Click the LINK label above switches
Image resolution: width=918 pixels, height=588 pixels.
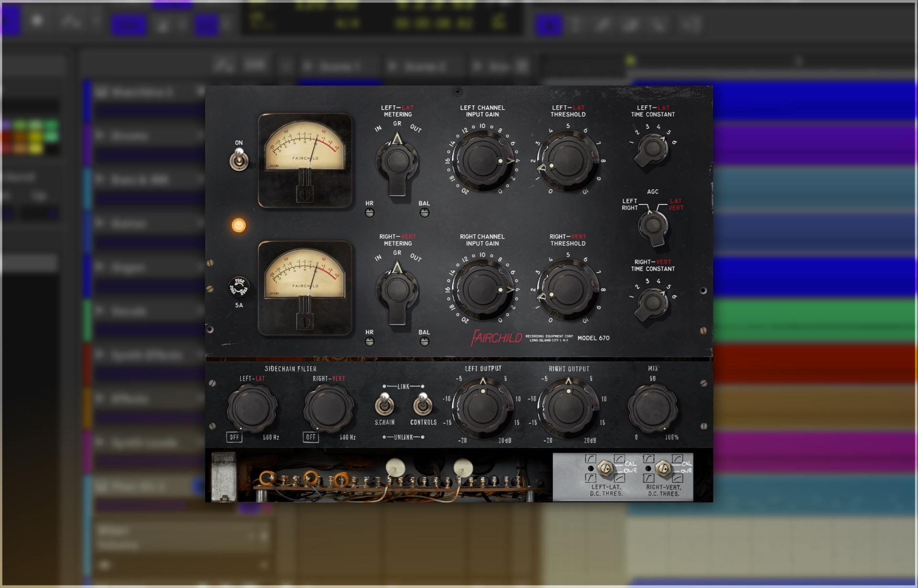pyautogui.click(x=404, y=386)
